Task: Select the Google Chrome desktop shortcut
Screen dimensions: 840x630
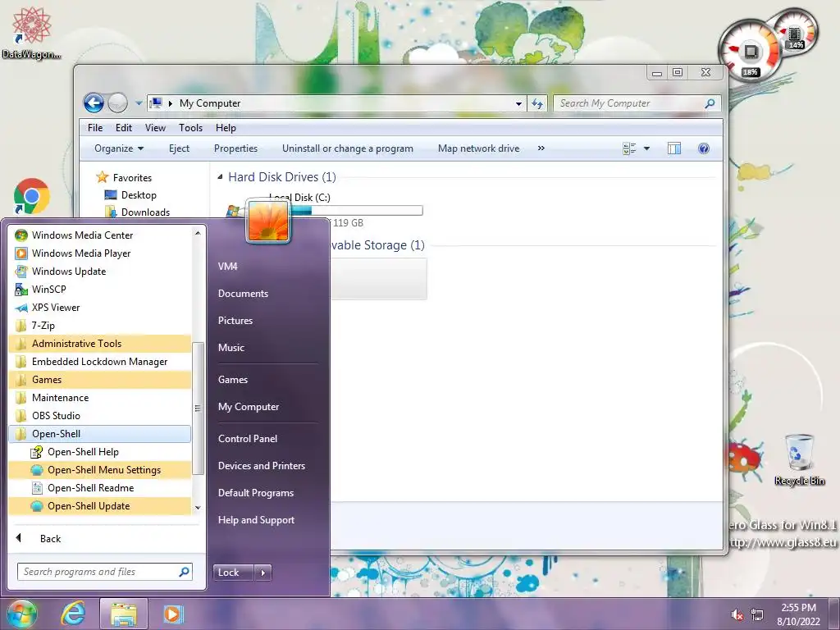Action: point(32,197)
